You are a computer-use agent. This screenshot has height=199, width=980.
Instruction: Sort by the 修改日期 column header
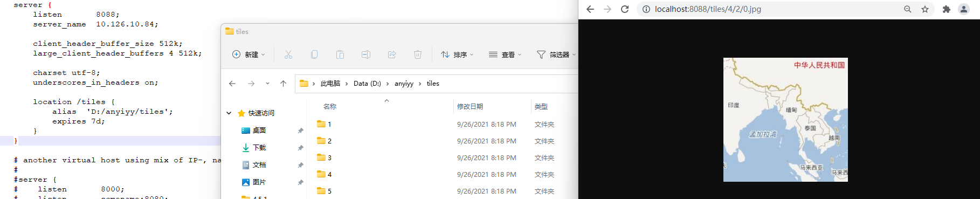click(x=470, y=107)
